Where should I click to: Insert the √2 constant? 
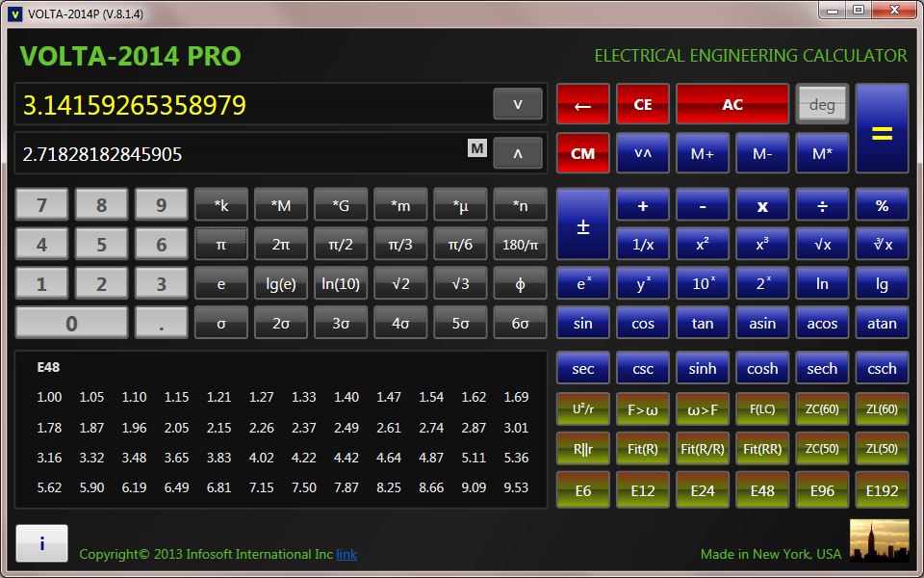(x=400, y=283)
